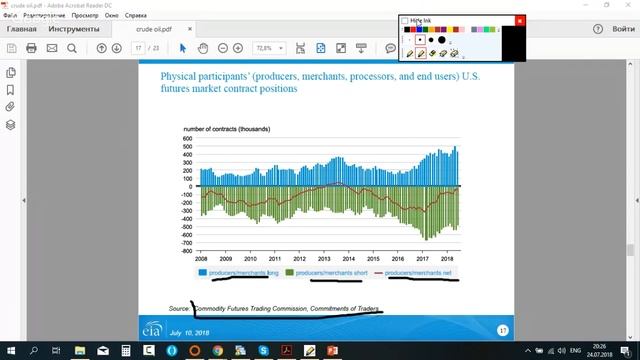640x360 pixels.
Task: Send file by email envelope icon
Action: (52, 48)
